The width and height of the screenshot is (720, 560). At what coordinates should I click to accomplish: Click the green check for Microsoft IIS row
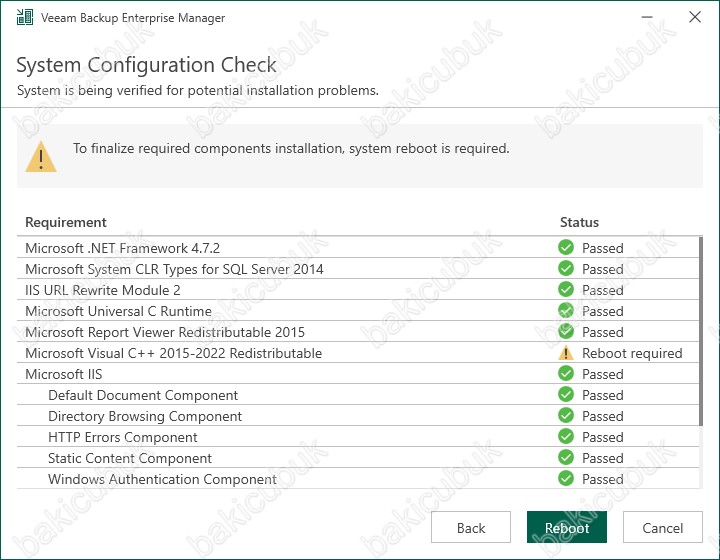point(566,374)
